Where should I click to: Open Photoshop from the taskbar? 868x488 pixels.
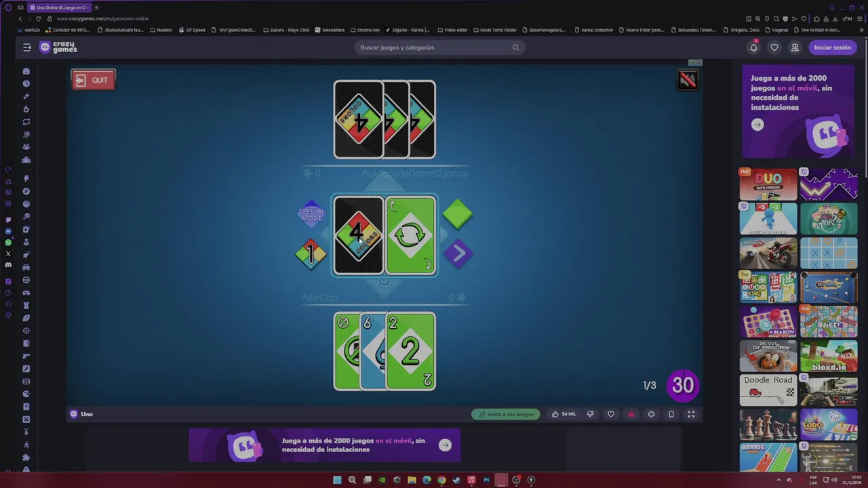pos(486,480)
